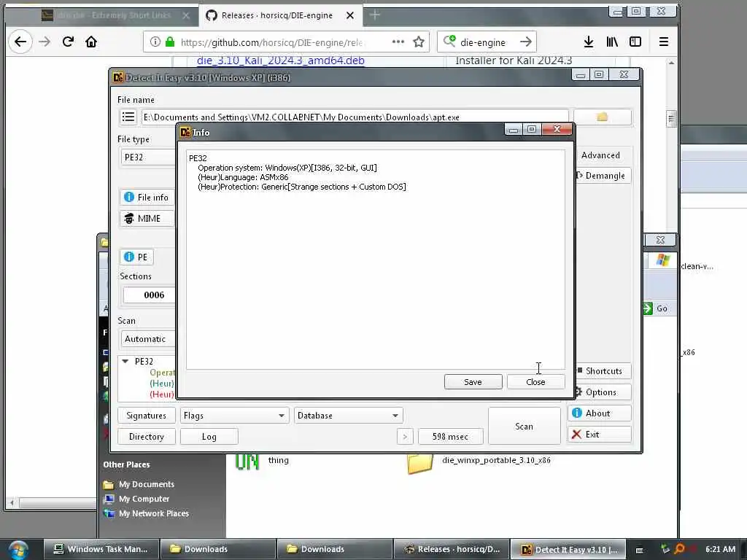Click the browser vertical scrollbar up arrow
Screen dimensions: 747x560
tap(671, 63)
